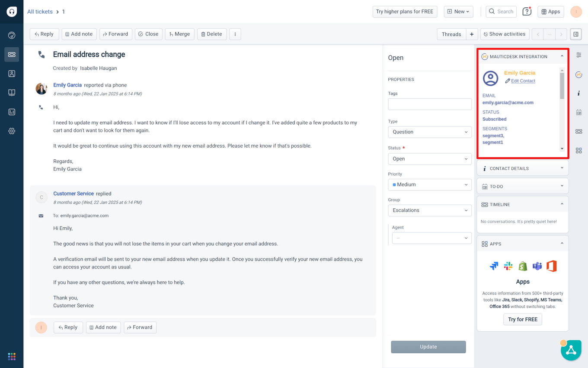
Task: Open the Type dropdown showing Question
Action: click(429, 132)
